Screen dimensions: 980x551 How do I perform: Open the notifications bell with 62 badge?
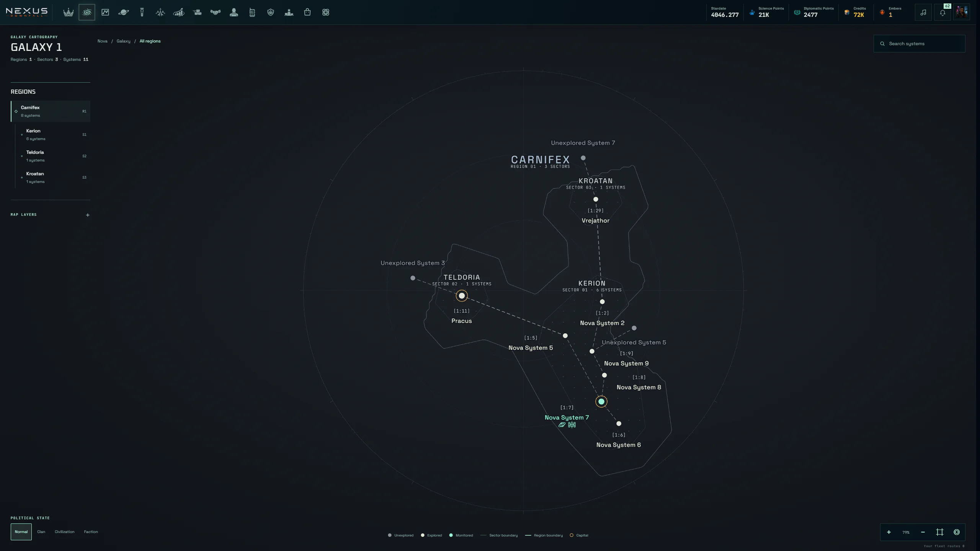[x=942, y=12]
